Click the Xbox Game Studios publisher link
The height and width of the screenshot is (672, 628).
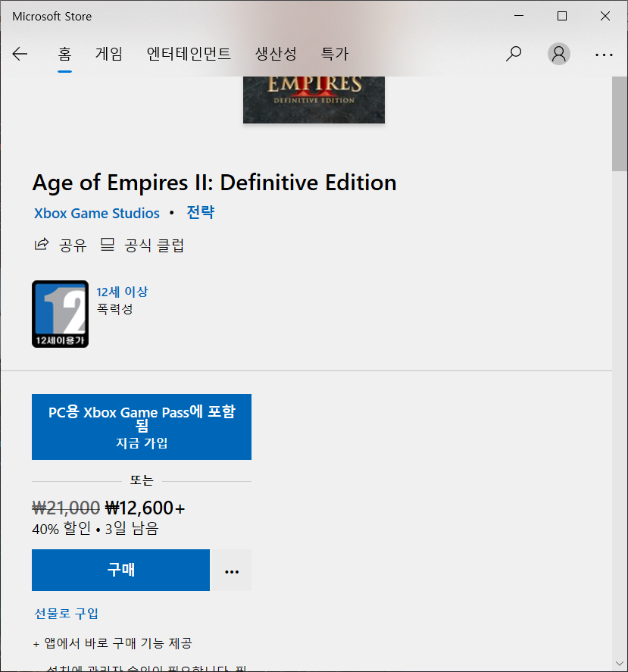[x=97, y=214]
